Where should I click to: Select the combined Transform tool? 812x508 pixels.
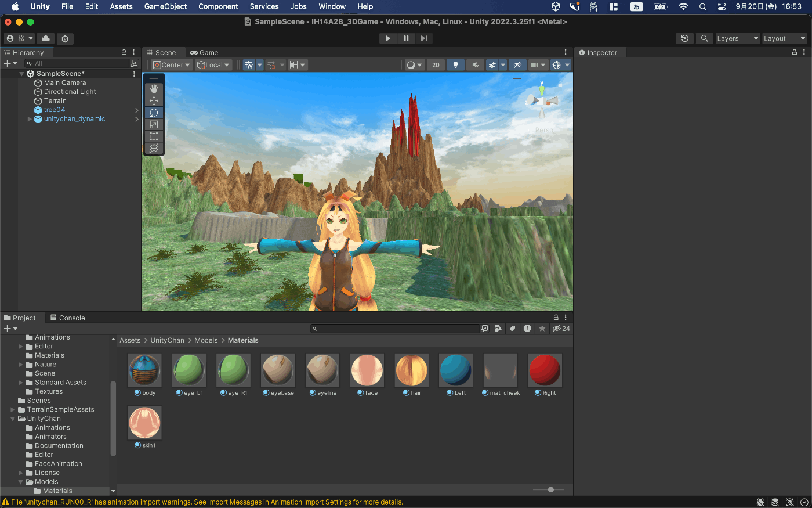point(154,148)
